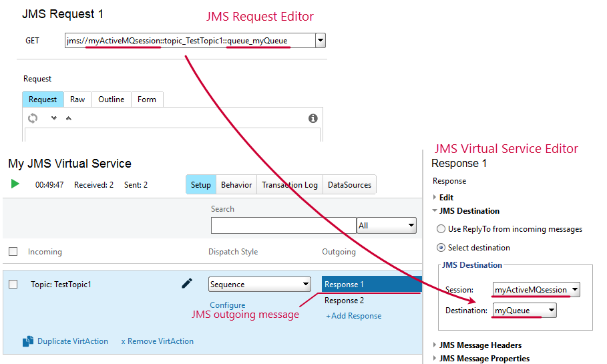Edit Topic: TestTopic1 with pencil icon

point(187,283)
